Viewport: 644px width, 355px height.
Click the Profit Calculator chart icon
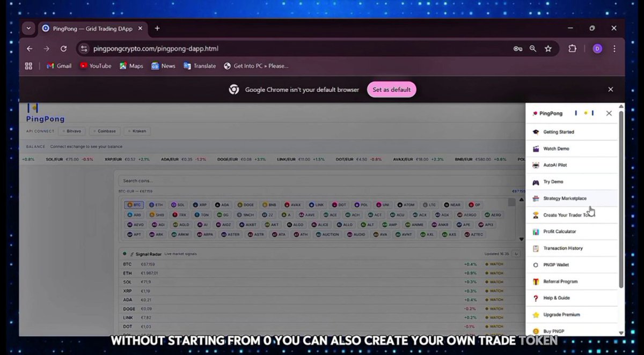point(536,232)
